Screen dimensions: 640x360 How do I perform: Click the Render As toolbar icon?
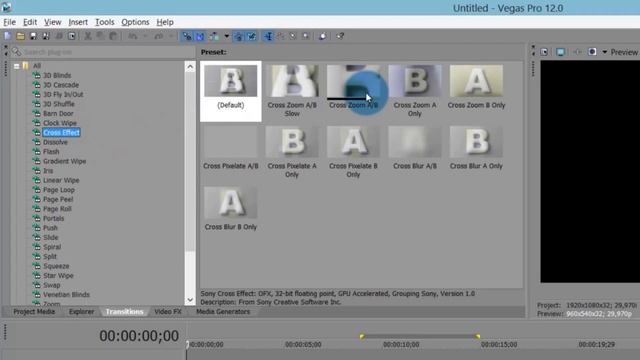[59, 36]
